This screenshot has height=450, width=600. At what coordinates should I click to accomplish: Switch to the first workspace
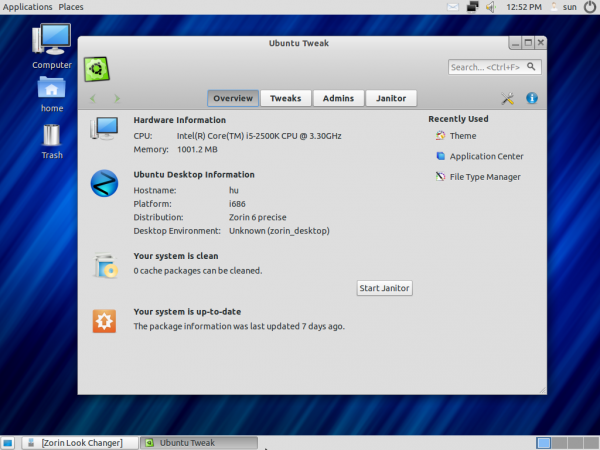tap(543, 443)
